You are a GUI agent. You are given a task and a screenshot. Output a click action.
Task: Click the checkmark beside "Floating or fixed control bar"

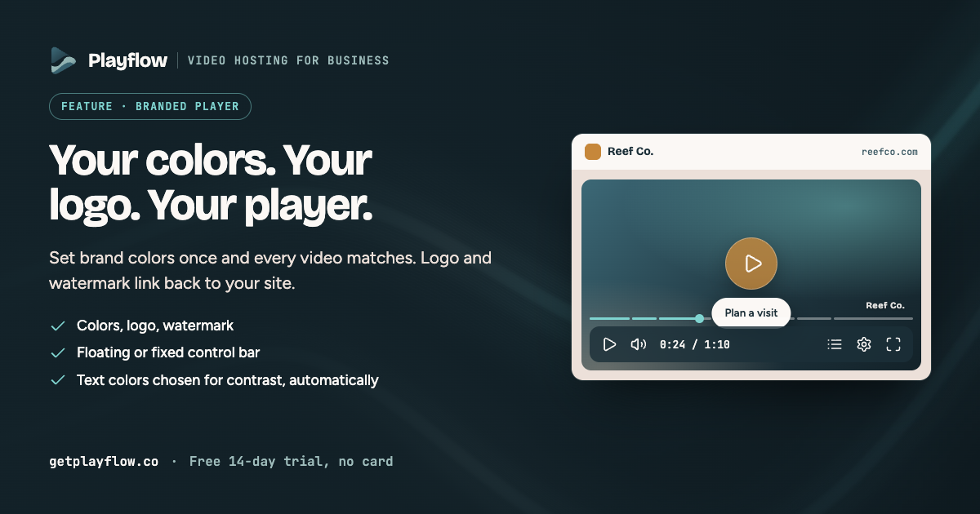[58, 353]
